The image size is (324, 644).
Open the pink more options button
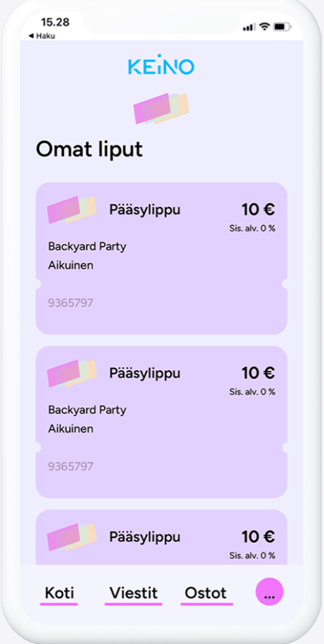[x=270, y=592]
